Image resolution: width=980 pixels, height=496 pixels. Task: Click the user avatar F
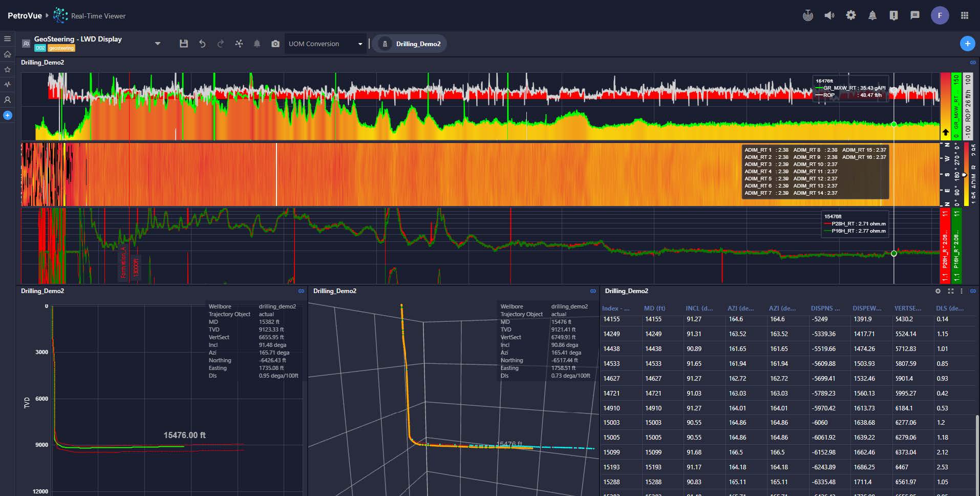[x=940, y=15]
